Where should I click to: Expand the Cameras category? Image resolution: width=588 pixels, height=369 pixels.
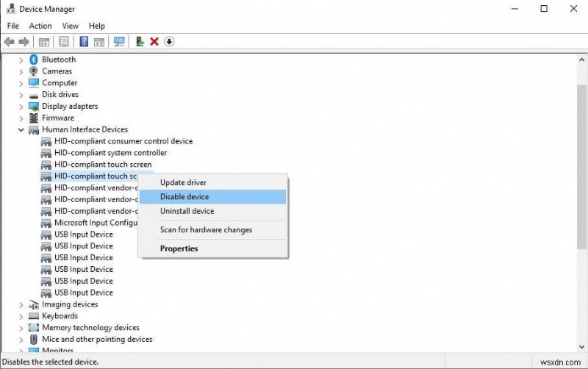21,71
